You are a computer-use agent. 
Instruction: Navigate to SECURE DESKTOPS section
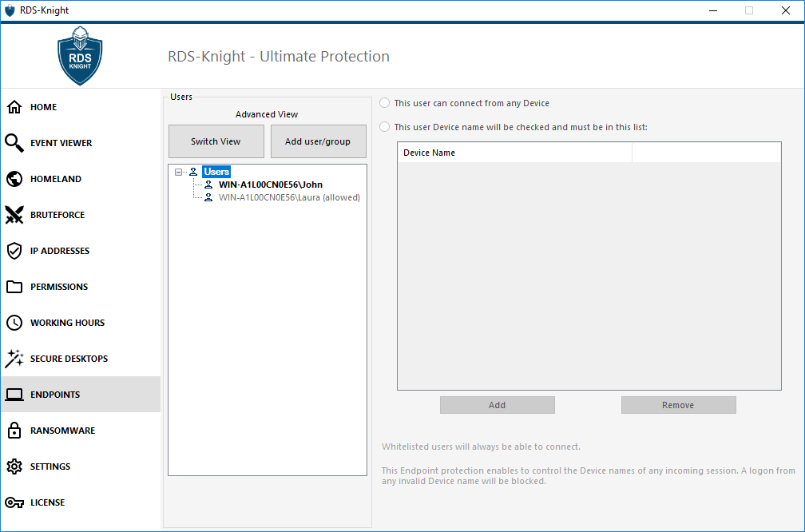(81, 359)
